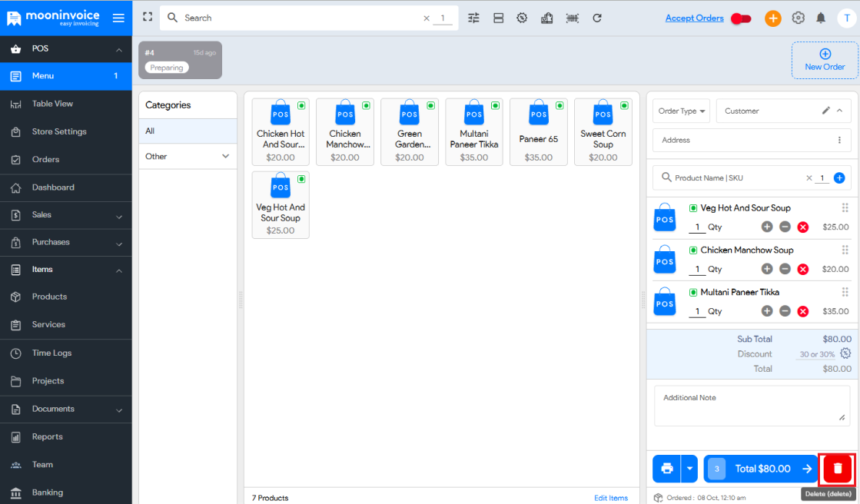
Task: Click the refresh icon in top toolbar
Action: click(x=597, y=18)
